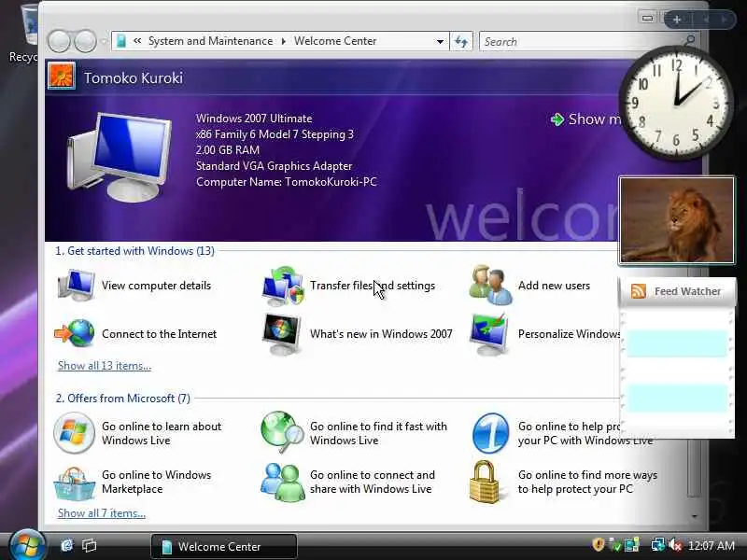This screenshot has width=747, height=560.
Task: Launch Internet Explorer from Quick Launch
Action: [x=67, y=545]
